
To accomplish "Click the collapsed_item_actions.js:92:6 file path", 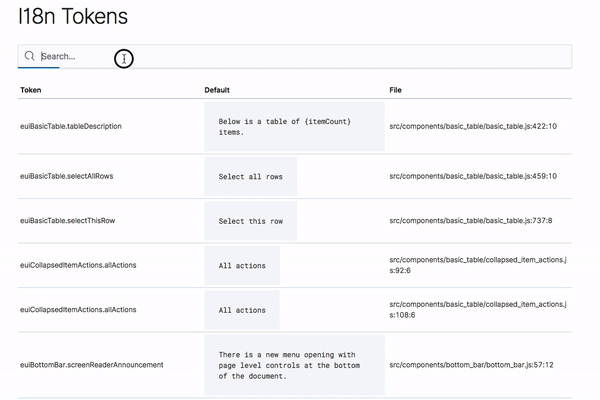I will coord(479,265).
